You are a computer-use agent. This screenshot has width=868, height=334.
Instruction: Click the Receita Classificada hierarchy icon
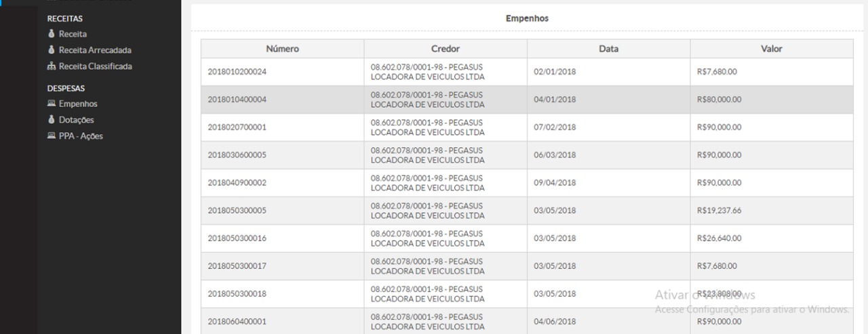click(52, 66)
